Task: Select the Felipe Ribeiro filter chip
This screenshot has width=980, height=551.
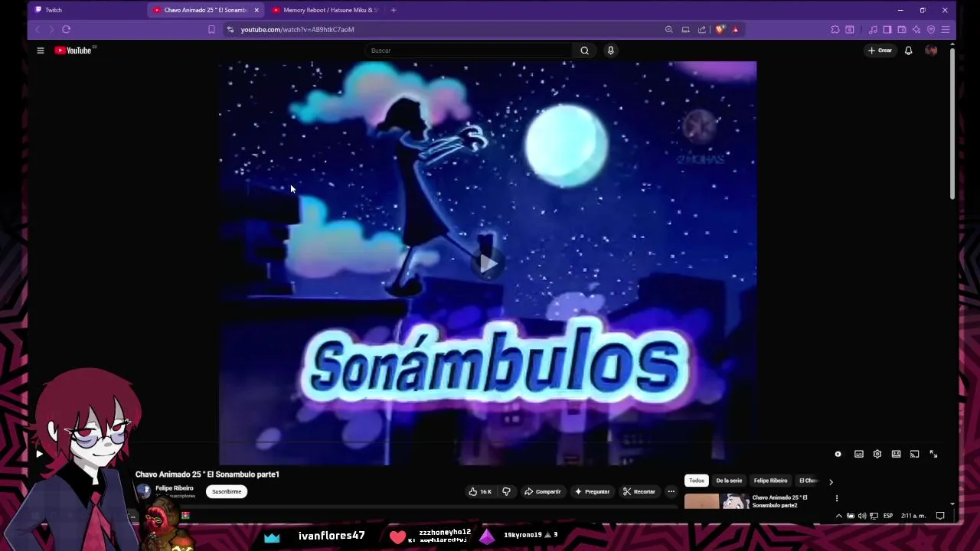Action: coord(770,481)
